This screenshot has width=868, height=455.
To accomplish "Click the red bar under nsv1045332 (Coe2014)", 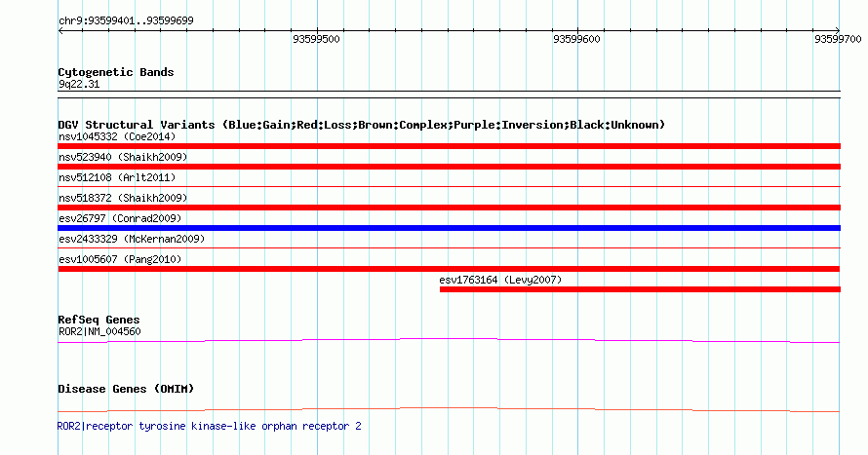I will click(x=449, y=146).
